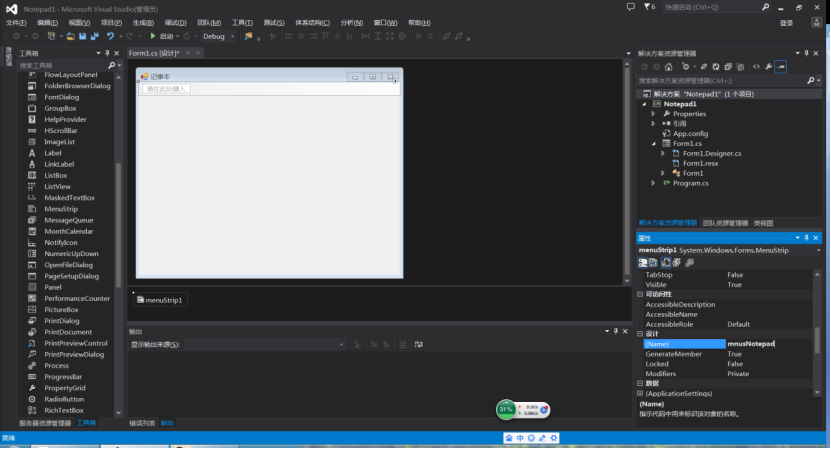
Task: Click the designer vertical scrollbar down arrow
Action: [x=627, y=281]
